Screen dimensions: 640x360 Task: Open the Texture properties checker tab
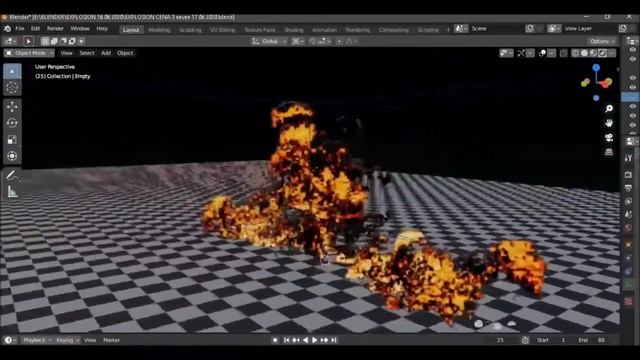(x=629, y=302)
